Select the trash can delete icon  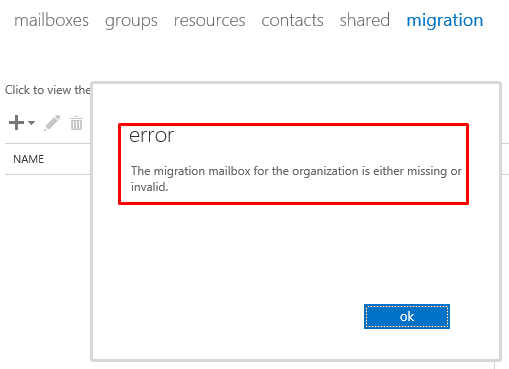tap(76, 123)
